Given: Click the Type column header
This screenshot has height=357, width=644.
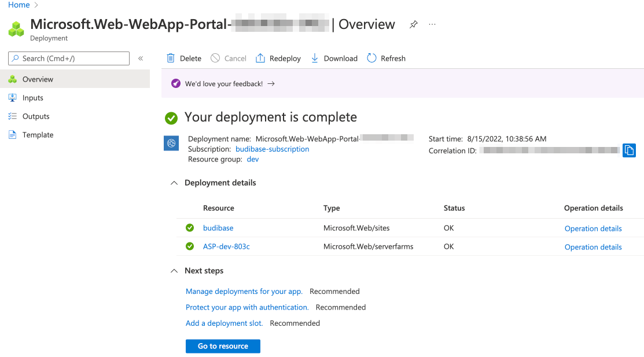Looking at the screenshot, I should coord(332,208).
